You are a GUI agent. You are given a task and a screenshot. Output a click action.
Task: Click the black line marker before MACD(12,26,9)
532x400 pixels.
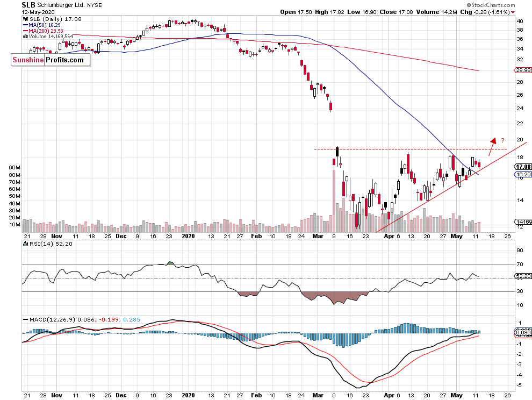click(x=25, y=319)
